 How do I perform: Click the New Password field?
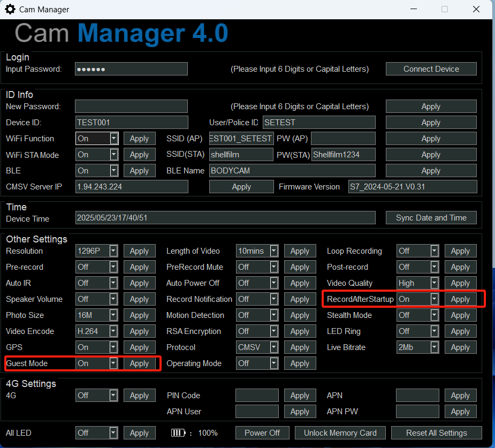click(131, 107)
